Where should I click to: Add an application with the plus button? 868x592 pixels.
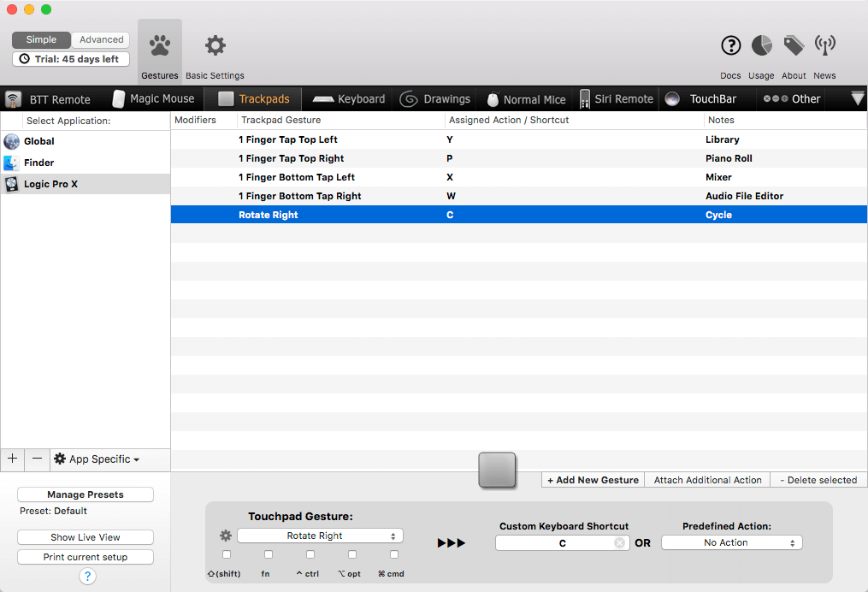point(13,459)
